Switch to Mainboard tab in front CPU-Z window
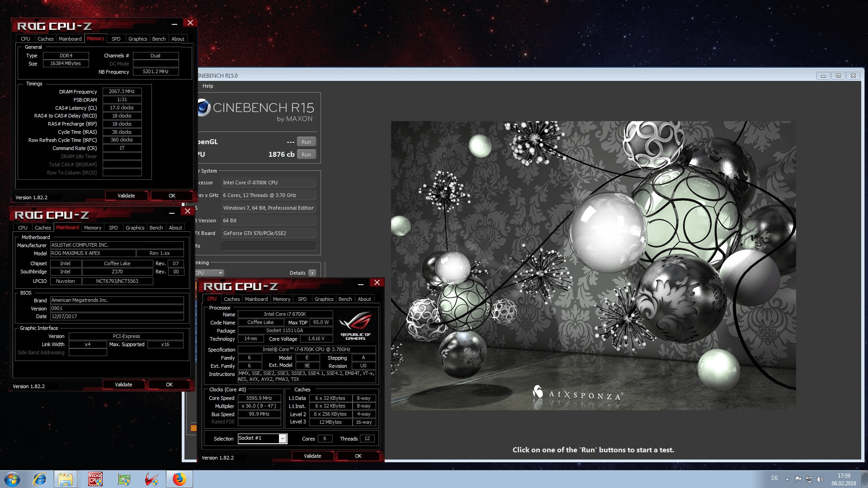This screenshot has width=868, height=488. [256, 299]
